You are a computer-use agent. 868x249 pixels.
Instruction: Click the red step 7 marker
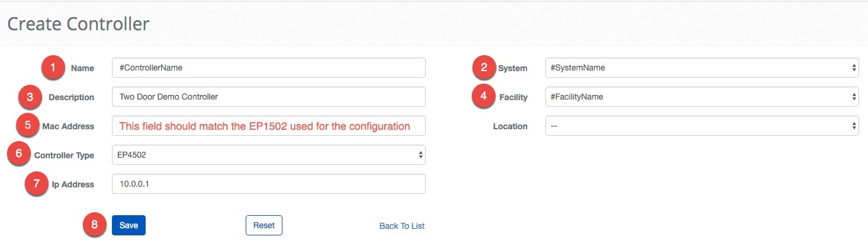(37, 184)
